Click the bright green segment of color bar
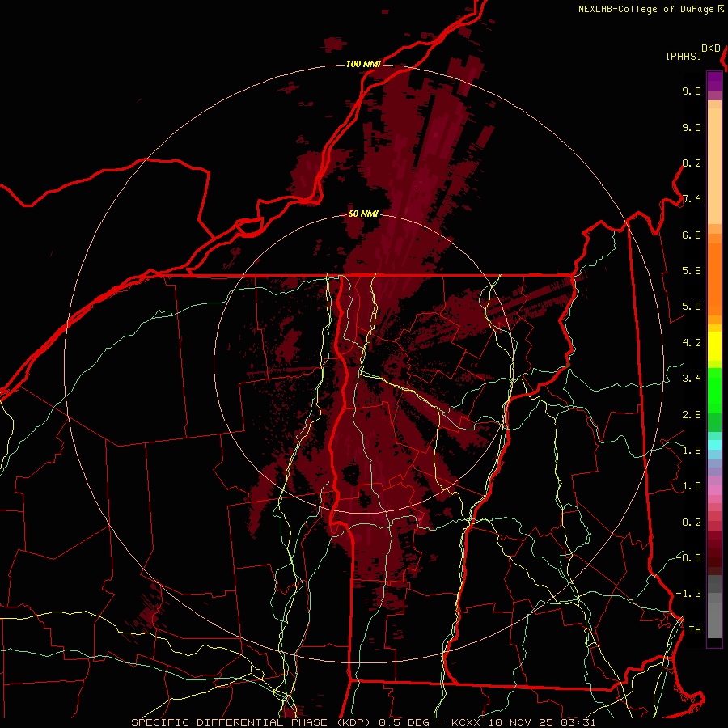Image resolution: width=728 pixels, height=728 pixels. click(714, 391)
